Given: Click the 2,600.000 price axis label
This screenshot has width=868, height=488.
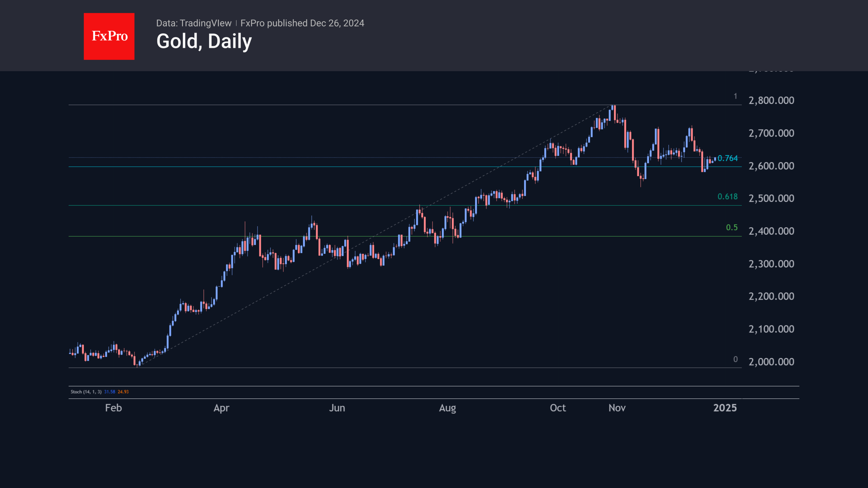Looking at the screenshot, I should 771,166.
